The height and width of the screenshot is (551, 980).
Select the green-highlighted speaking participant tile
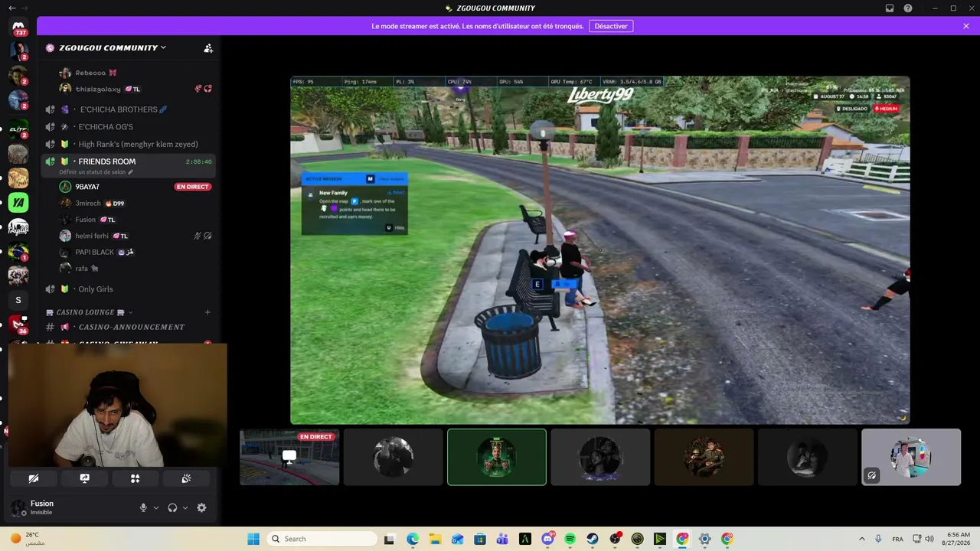point(497,457)
